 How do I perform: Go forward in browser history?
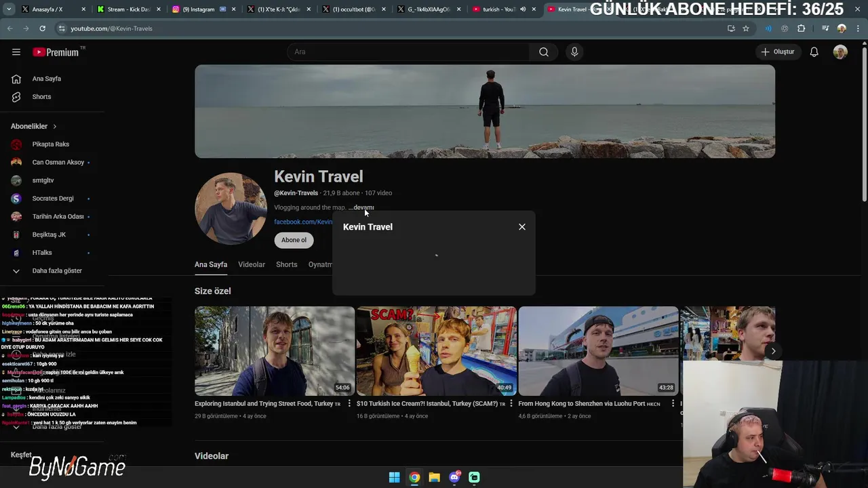(26, 28)
